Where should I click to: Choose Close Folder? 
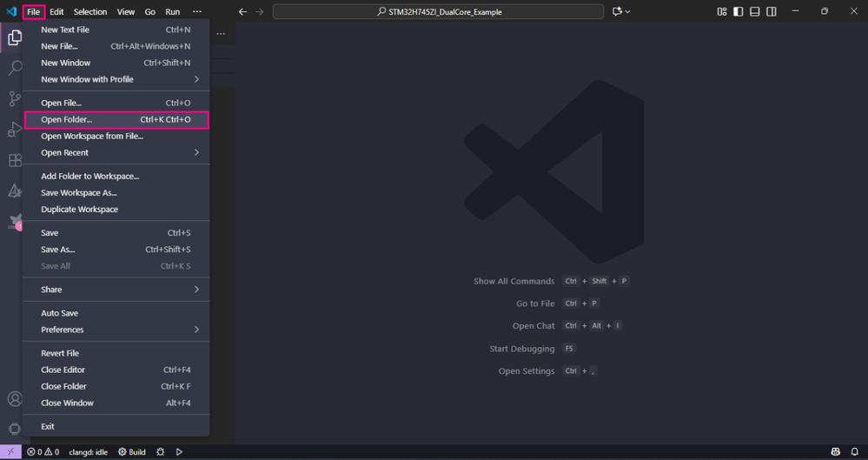tap(116, 386)
